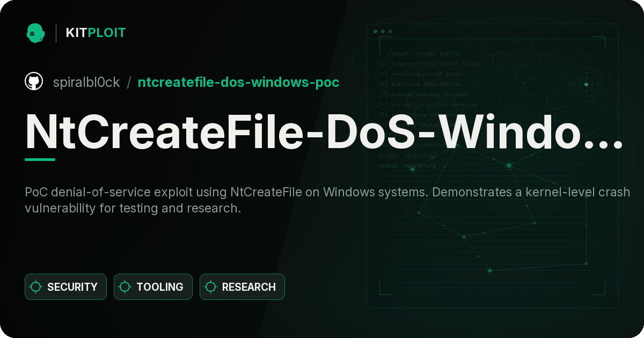The image size is (644, 338).
Task: Open the ntcreatefile-dos-windows-poc repository link
Action: (x=238, y=82)
